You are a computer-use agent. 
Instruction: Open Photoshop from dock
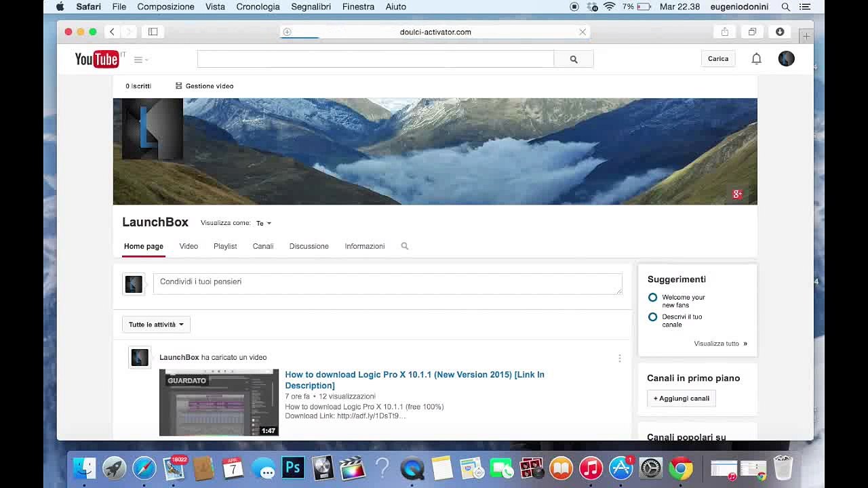point(293,468)
